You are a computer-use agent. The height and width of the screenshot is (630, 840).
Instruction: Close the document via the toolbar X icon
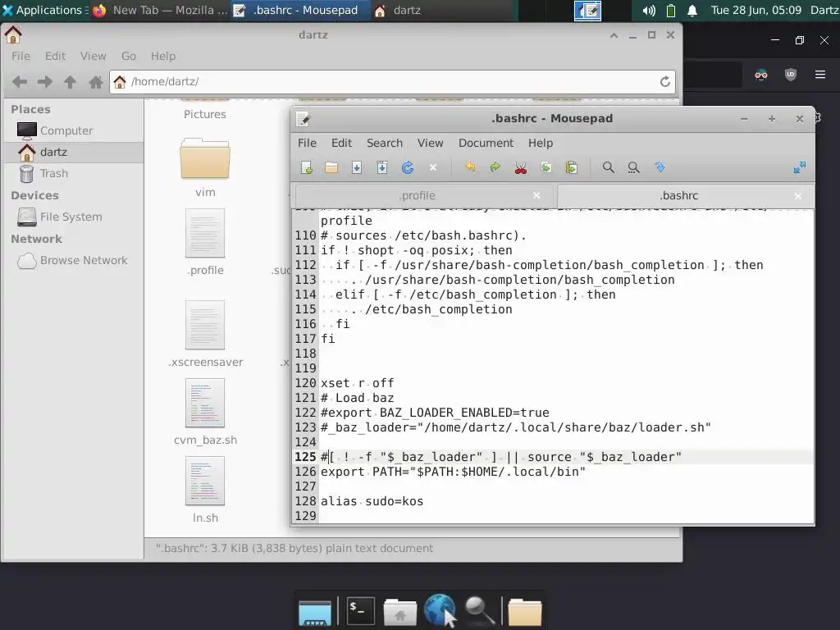pos(433,167)
